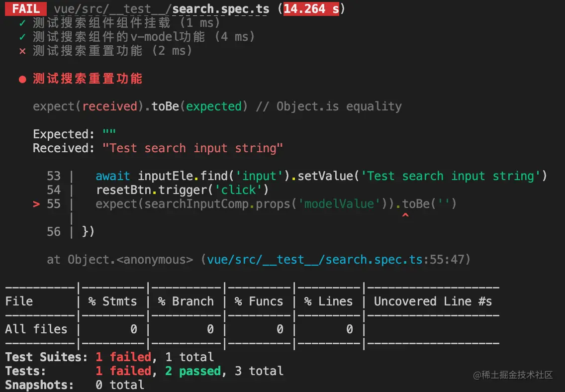Click the red caret under toBe
This screenshot has width=565, height=392.
click(405, 215)
